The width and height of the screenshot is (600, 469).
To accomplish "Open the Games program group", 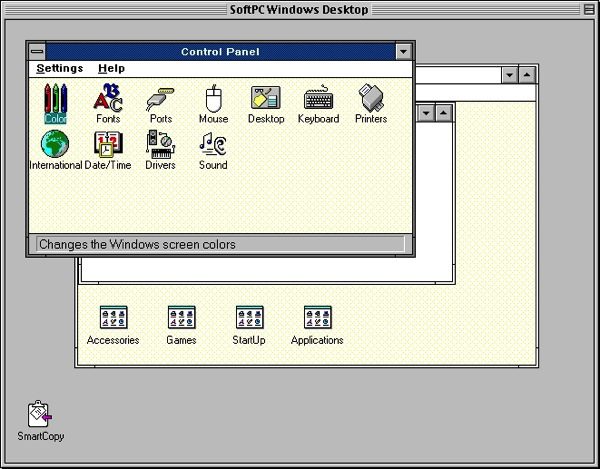I will (181, 318).
